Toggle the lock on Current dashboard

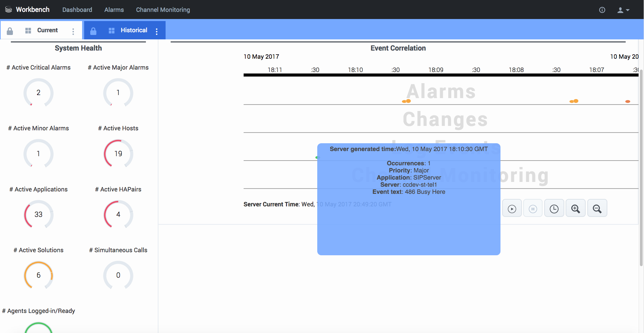point(10,31)
